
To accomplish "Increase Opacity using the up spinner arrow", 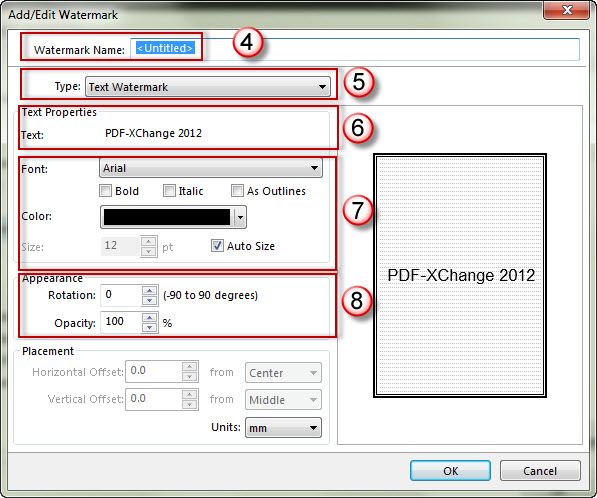I will pos(150,318).
